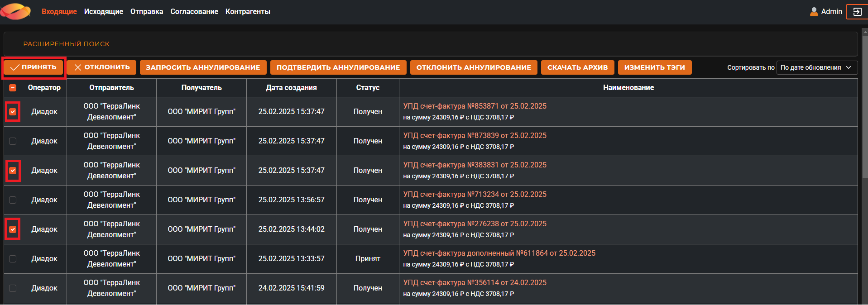868x305 pixels.
Task: Check the row for invoice №873839
Action: (13, 141)
